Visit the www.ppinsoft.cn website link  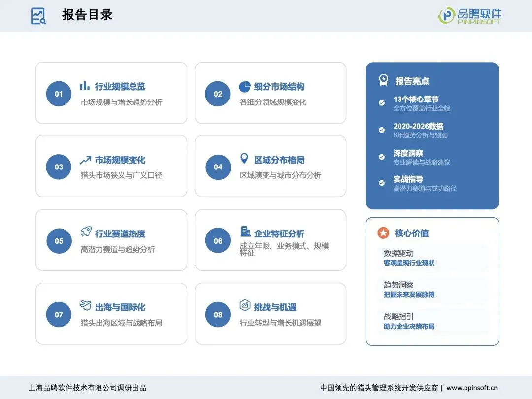(472, 388)
